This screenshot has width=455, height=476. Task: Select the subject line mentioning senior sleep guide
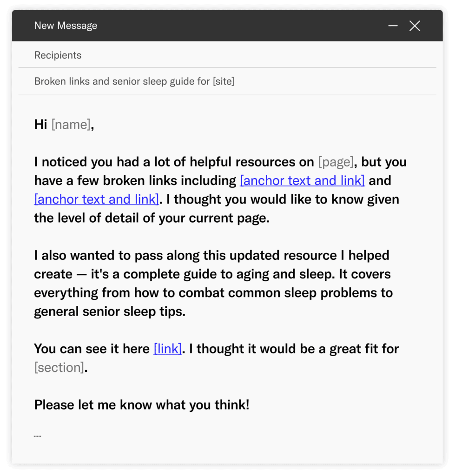(x=134, y=81)
